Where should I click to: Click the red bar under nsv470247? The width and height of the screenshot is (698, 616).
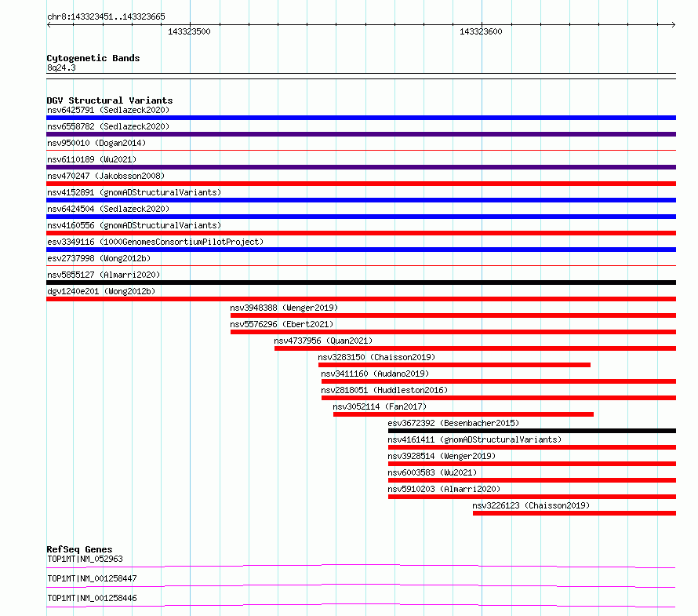(361, 184)
